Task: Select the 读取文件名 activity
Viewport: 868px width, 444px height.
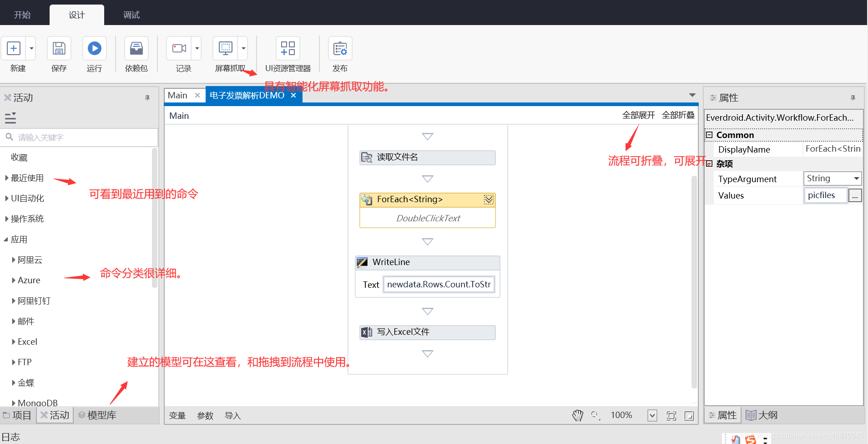Action: [x=428, y=158]
